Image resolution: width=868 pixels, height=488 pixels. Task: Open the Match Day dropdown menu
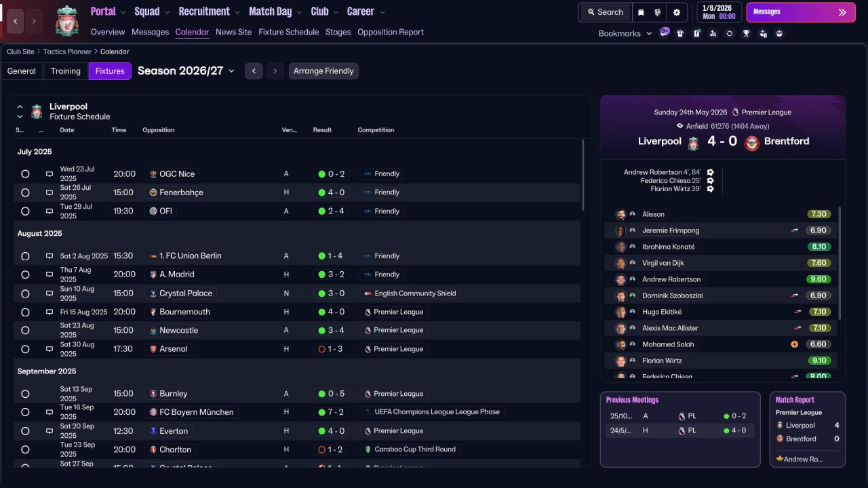tap(275, 12)
